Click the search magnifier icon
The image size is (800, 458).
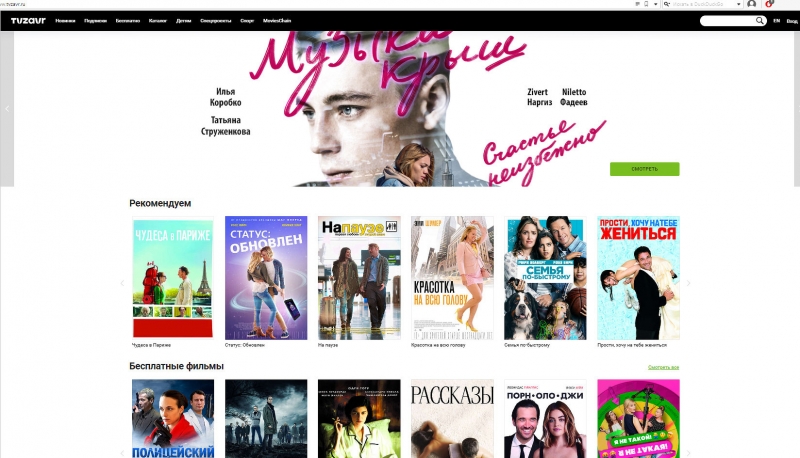coord(759,20)
